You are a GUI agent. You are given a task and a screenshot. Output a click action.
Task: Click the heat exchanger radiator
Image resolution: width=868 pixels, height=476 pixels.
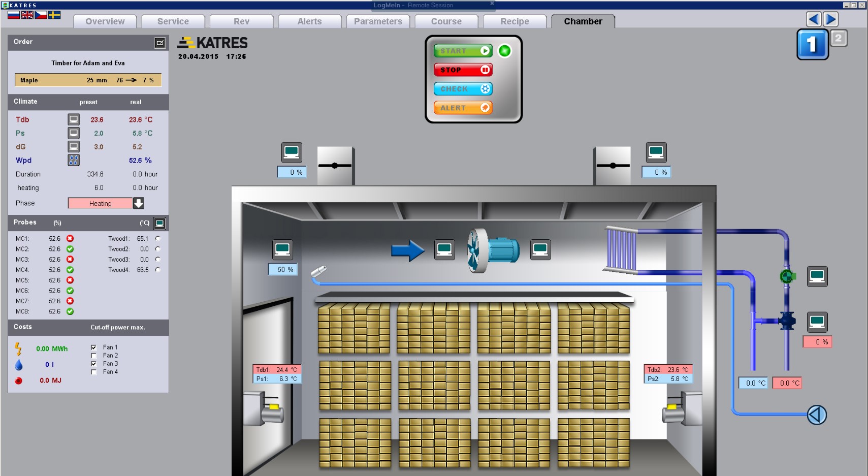pos(621,250)
